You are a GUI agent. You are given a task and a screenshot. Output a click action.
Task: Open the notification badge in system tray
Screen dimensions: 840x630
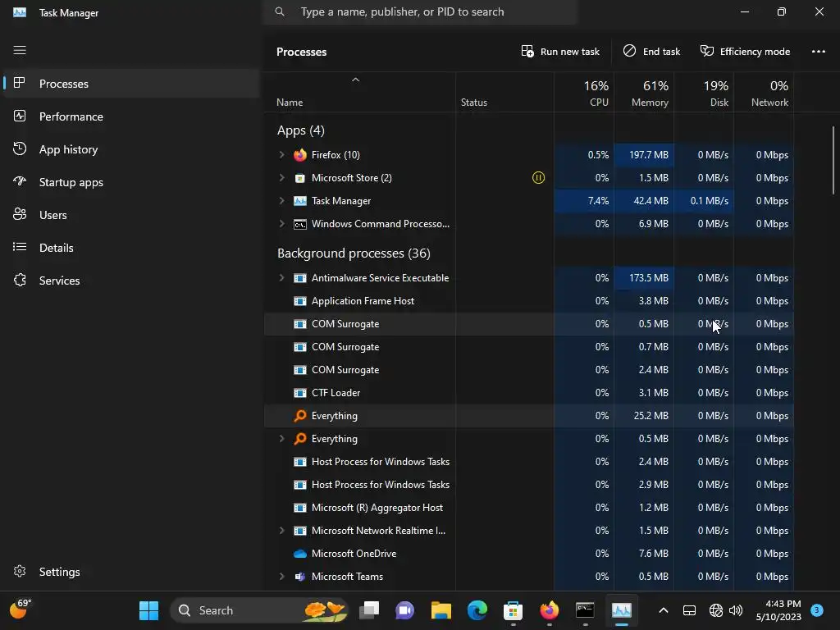(817, 609)
